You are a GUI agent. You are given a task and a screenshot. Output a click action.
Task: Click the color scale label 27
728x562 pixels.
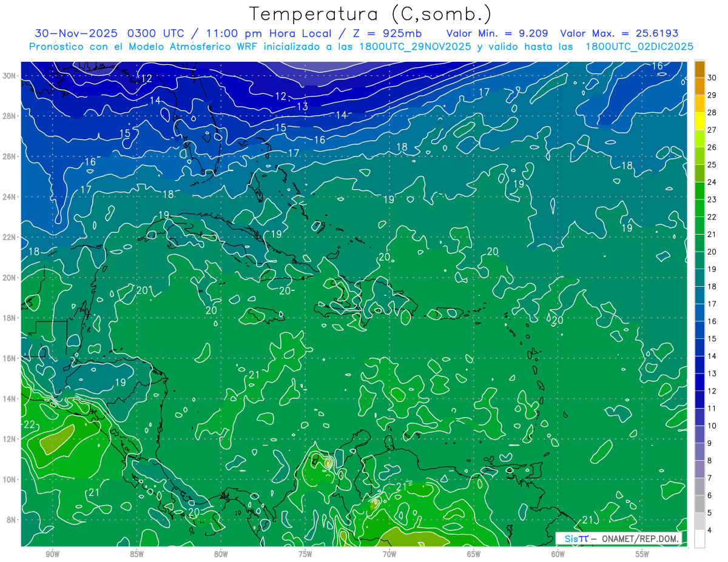[x=712, y=130]
